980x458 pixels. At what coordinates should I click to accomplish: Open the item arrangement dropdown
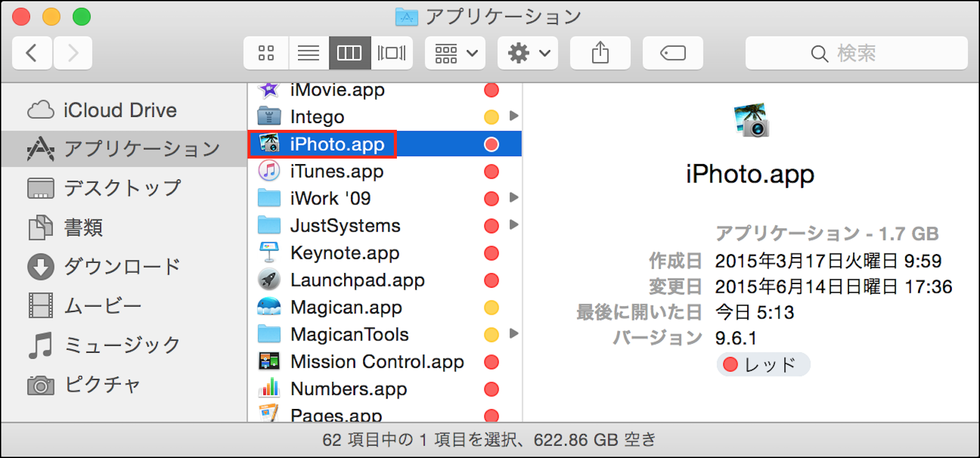click(x=455, y=53)
